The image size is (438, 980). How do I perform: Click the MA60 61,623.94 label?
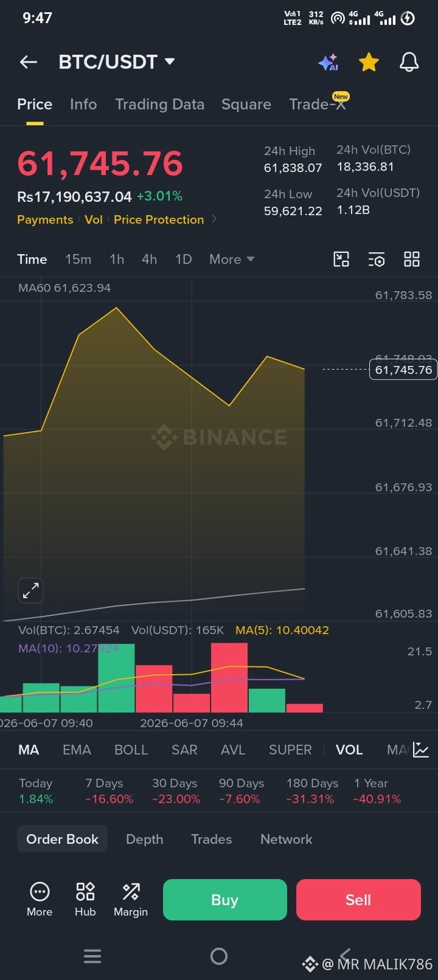[x=64, y=288]
